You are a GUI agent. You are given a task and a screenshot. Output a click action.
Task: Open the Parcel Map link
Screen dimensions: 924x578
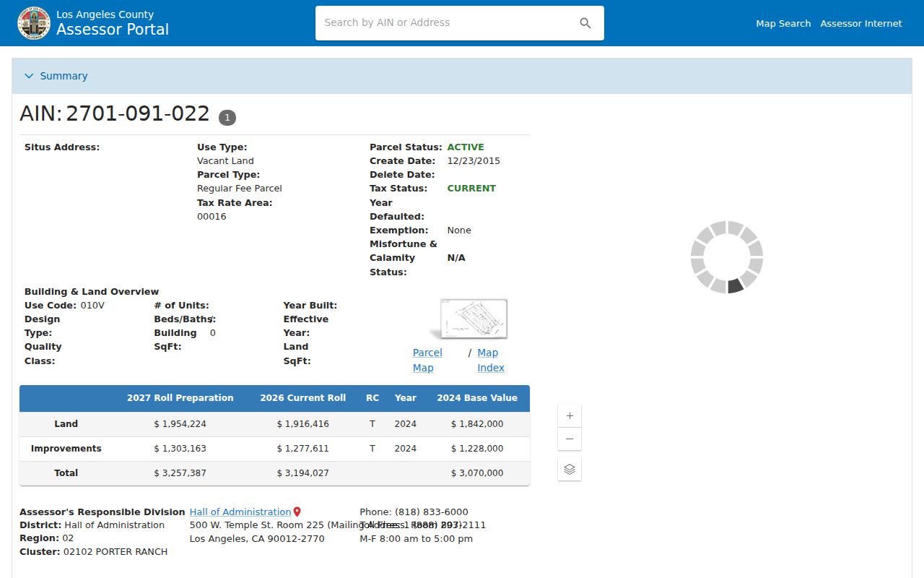click(427, 360)
